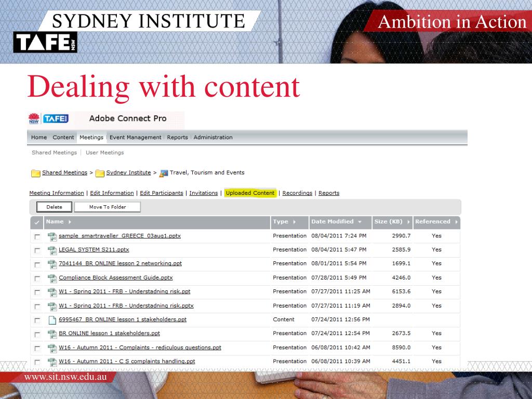Click file icon for sample_smartraveller_GREECE_03aug1.pptx

point(52,236)
